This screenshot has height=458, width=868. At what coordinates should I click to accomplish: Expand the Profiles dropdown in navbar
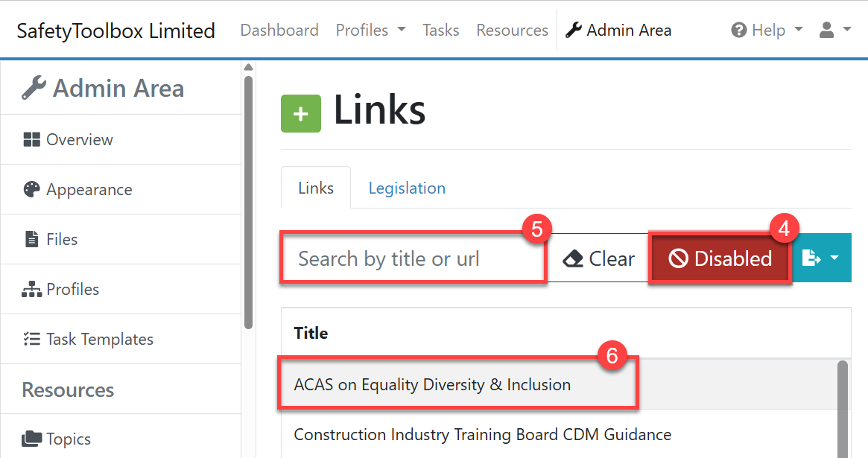pos(370,31)
